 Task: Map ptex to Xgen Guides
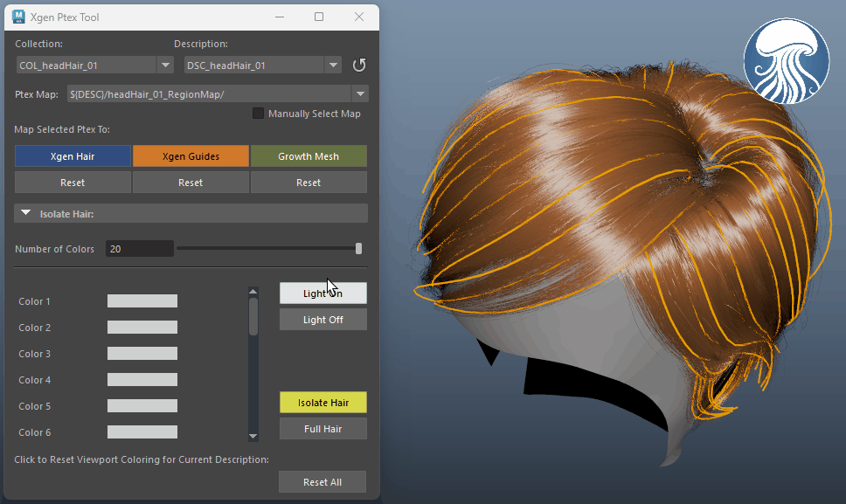click(x=191, y=155)
